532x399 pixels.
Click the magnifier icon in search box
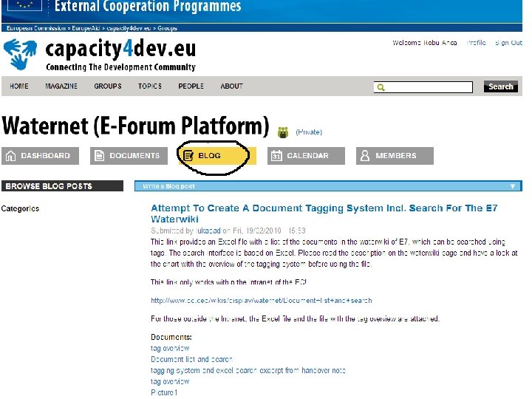coord(381,87)
